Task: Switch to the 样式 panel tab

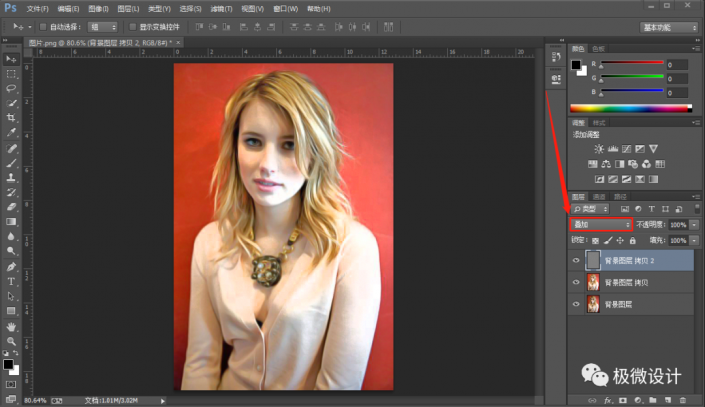Action: [x=599, y=122]
